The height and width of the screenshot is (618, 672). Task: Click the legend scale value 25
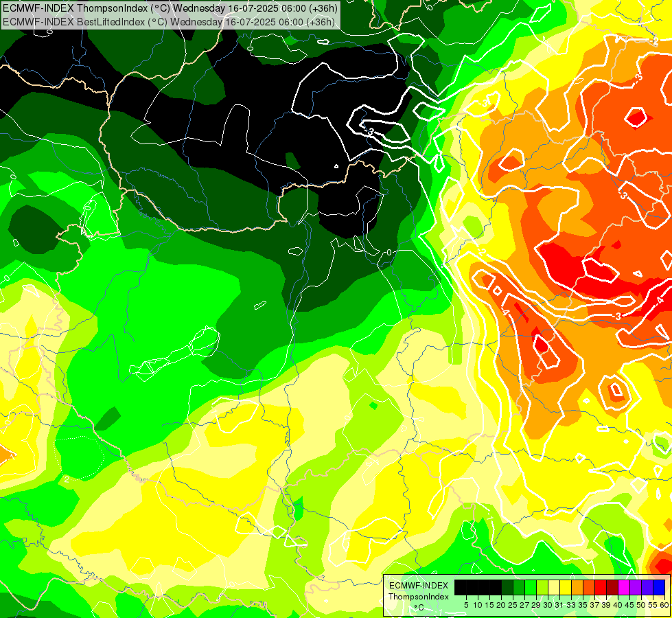pos(513,605)
